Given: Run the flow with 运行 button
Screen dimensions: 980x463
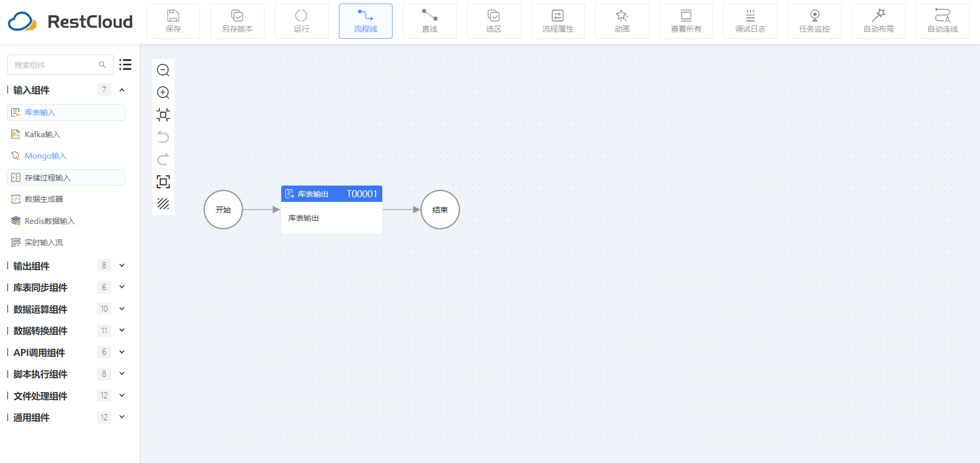Looking at the screenshot, I should pos(301,21).
